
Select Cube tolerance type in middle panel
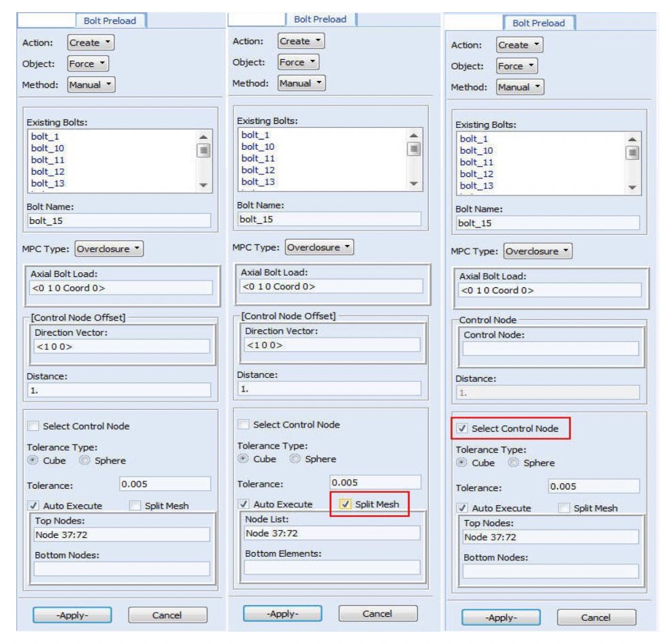(243, 459)
